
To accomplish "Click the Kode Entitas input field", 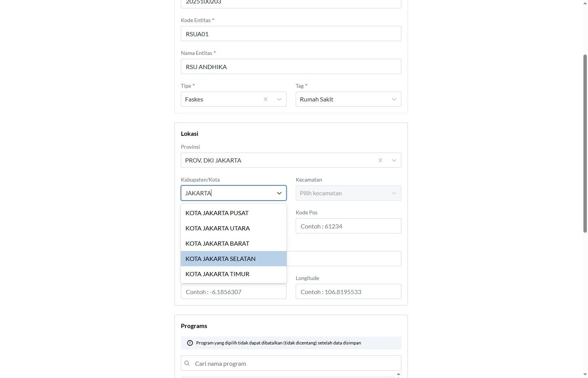I will pos(291,34).
